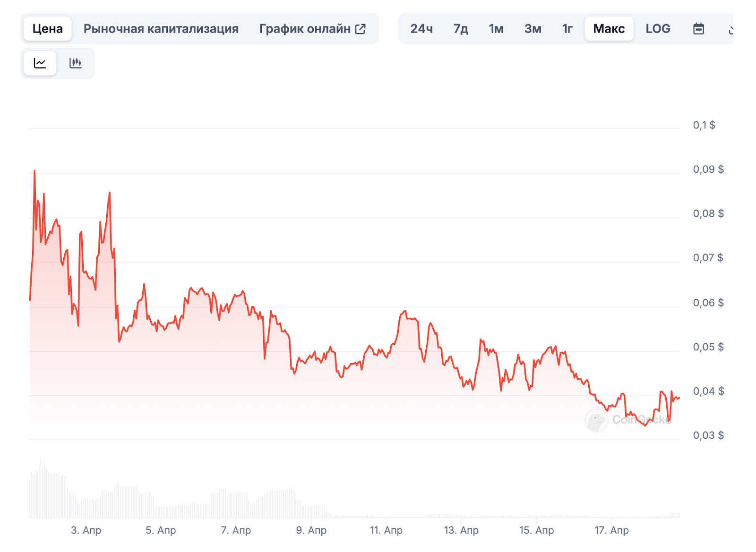Select the Цена tab

48,29
